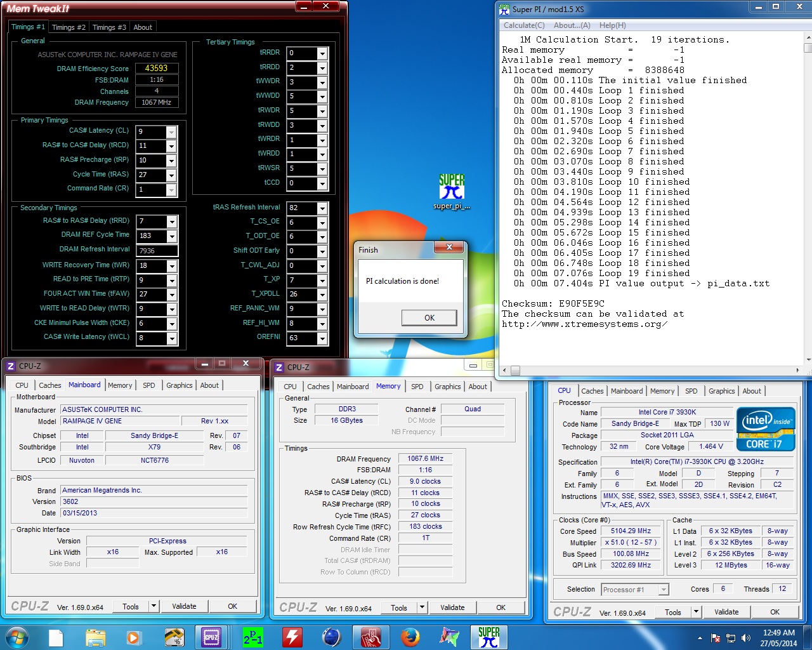Expand the tWWDR dropdown
Screen dimensions: 812x650
pos(322,83)
